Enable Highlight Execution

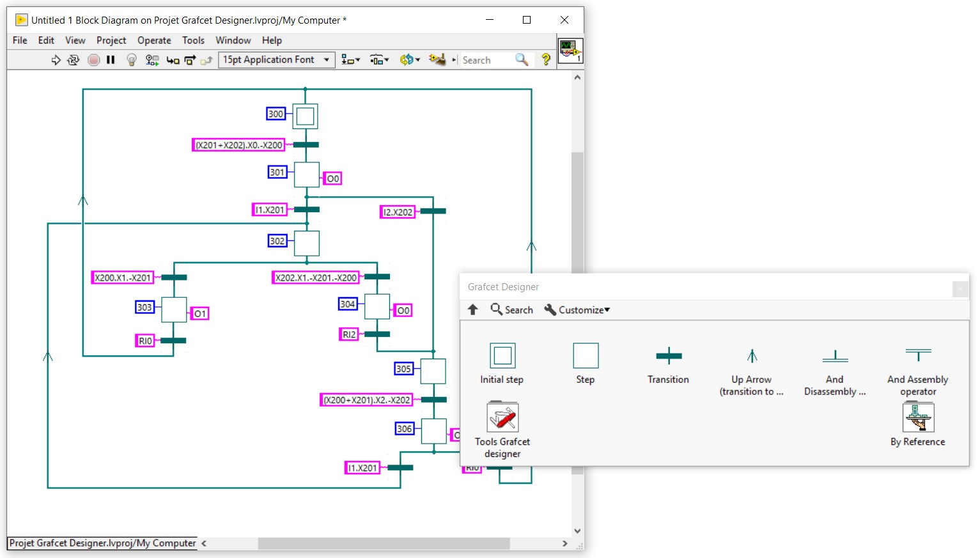tap(131, 59)
